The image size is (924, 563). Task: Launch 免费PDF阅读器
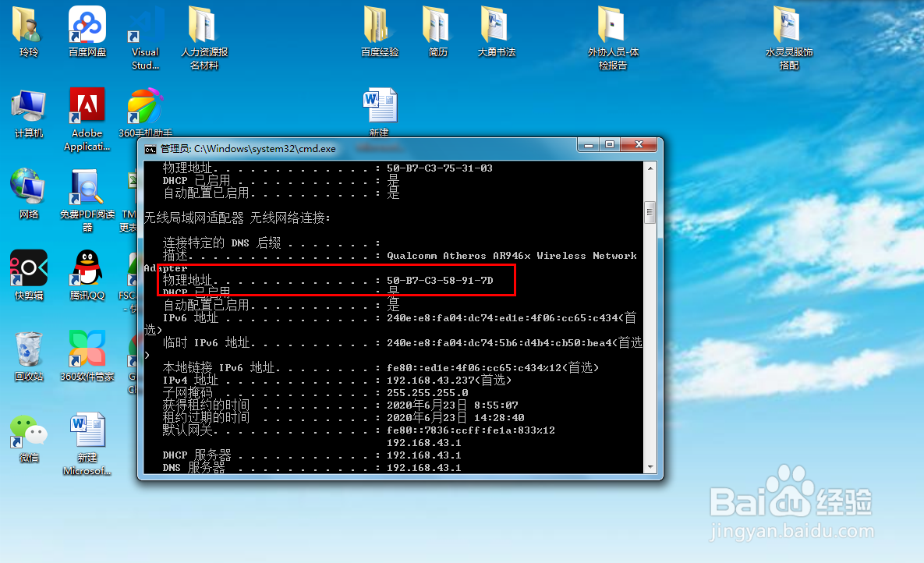86,186
